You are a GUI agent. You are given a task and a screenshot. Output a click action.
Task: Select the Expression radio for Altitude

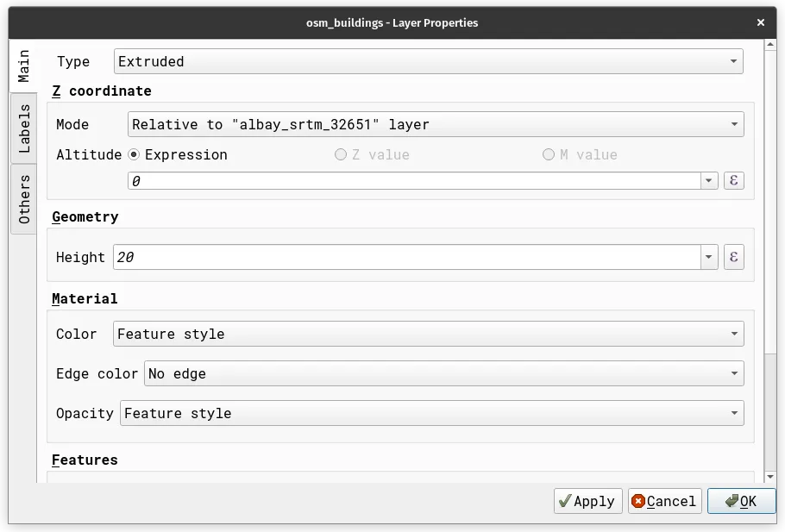[136, 154]
